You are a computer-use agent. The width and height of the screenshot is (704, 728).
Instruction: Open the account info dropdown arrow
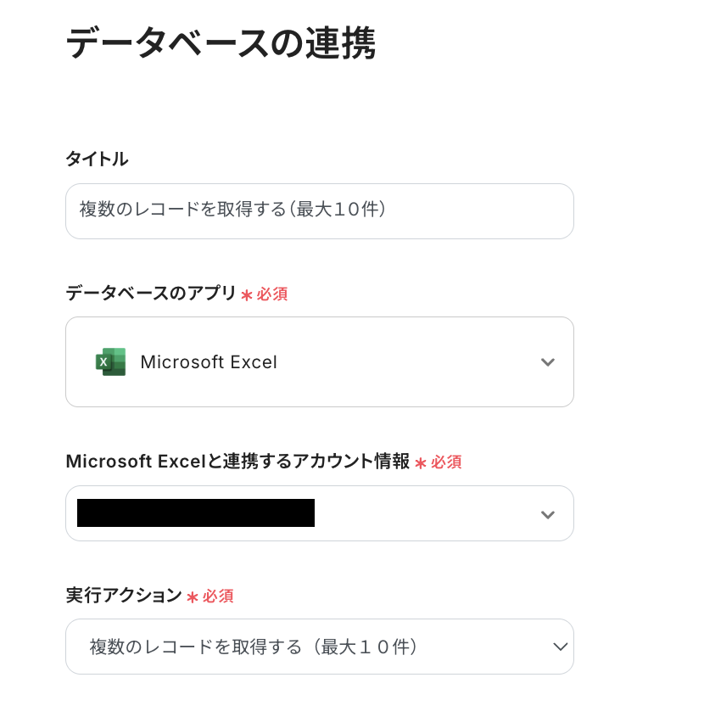point(548,514)
